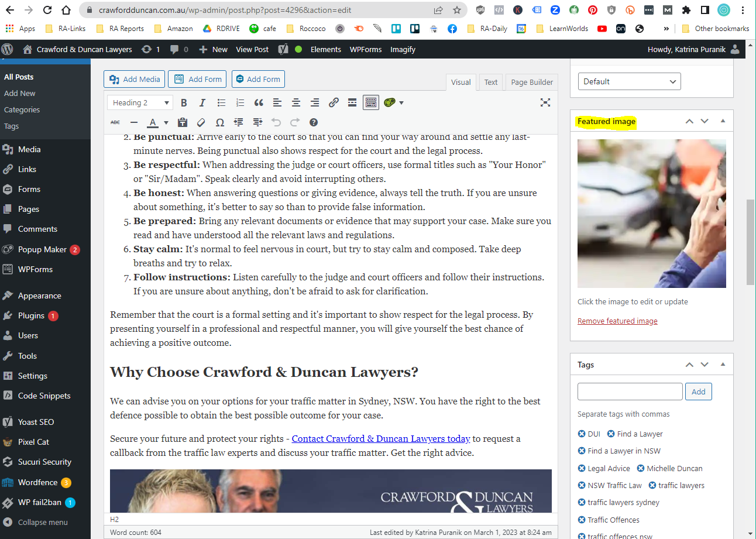The image size is (756, 539).
Task: Toggle blockquote formatting
Action: click(x=258, y=102)
